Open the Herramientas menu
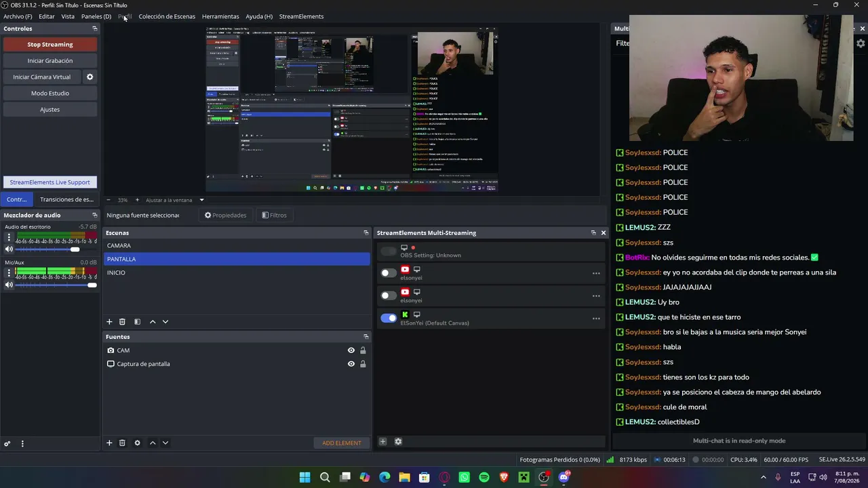The width and height of the screenshot is (868, 488). pos(220,16)
